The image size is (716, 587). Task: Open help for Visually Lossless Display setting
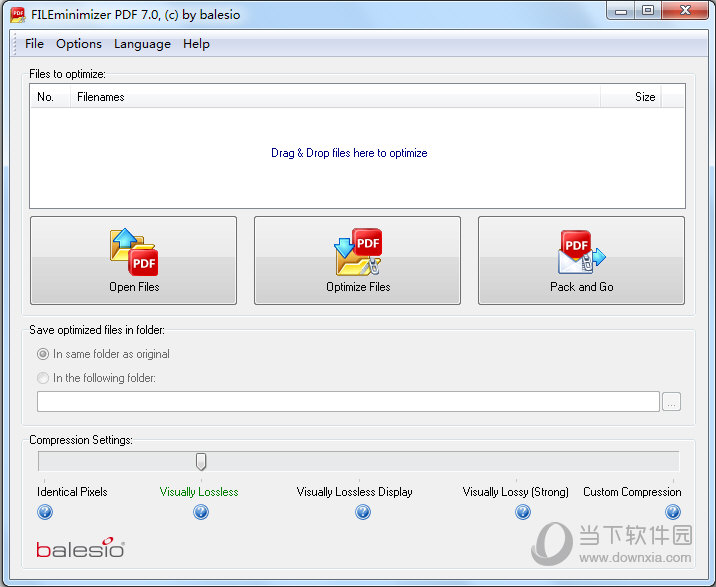click(x=363, y=512)
